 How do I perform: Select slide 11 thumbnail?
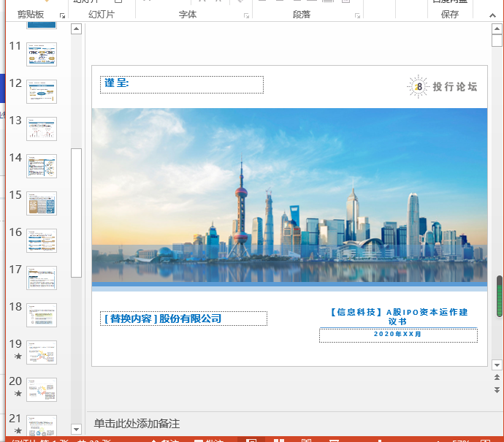pos(42,54)
